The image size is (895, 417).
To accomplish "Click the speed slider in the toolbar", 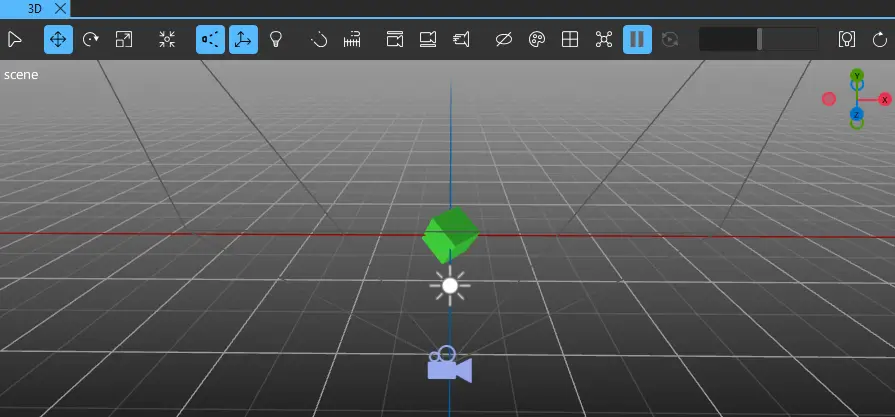I will (758, 40).
